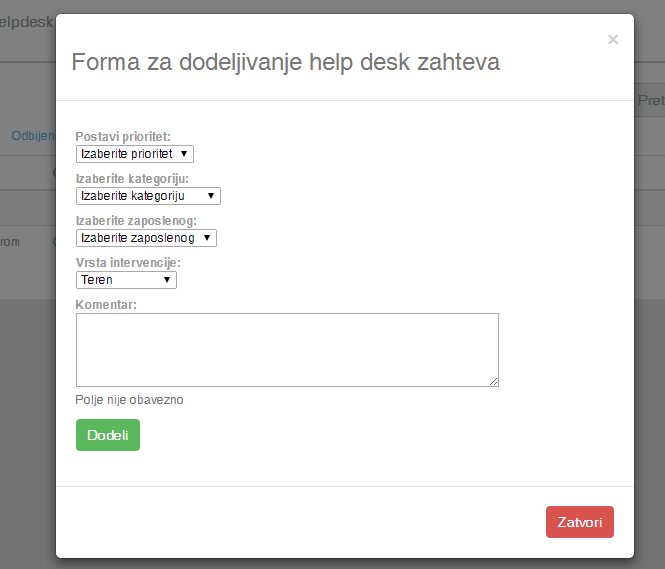Click the green Dodeli button
Screen dimensions: 665x569
point(108,435)
